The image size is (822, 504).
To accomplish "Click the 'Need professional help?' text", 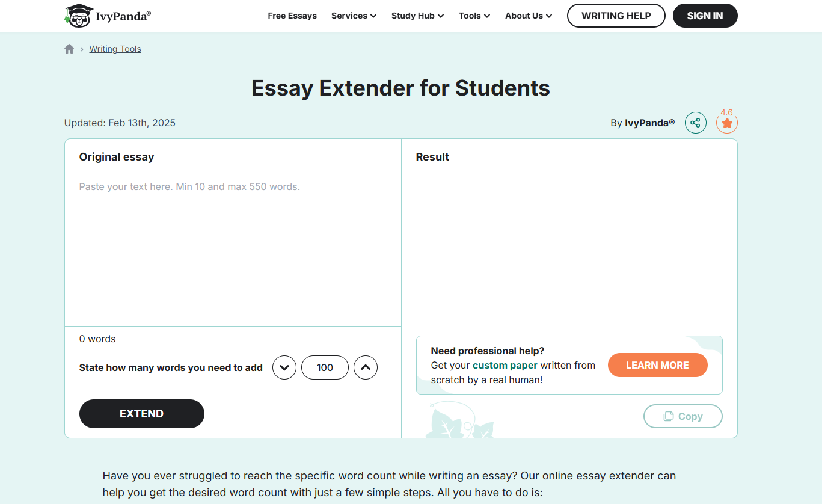I will (x=488, y=351).
